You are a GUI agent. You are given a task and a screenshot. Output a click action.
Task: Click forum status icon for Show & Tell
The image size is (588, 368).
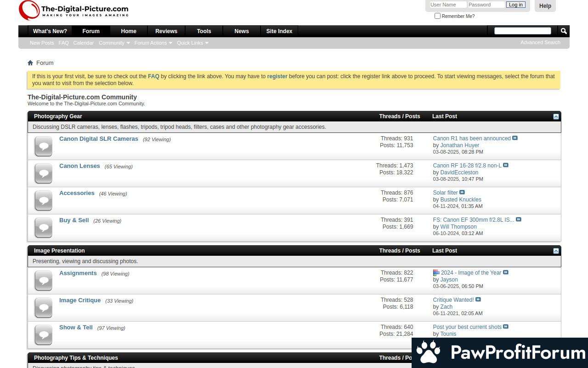tap(44, 335)
